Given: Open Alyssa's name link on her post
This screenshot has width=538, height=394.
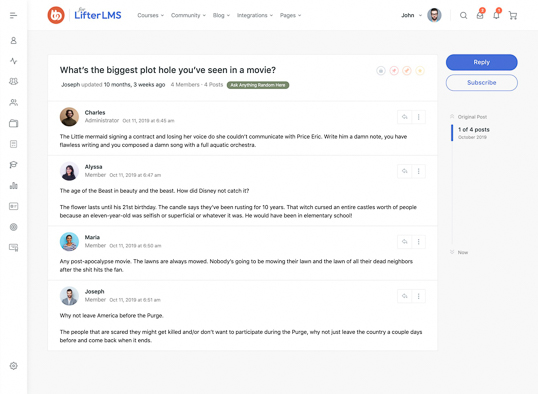Looking at the screenshot, I should pyautogui.click(x=93, y=167).
